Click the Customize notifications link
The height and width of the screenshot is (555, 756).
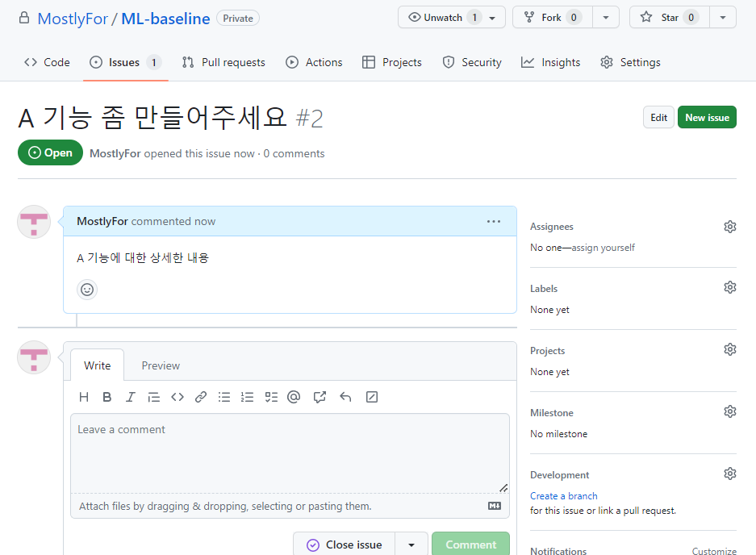[x=714, y=551]
